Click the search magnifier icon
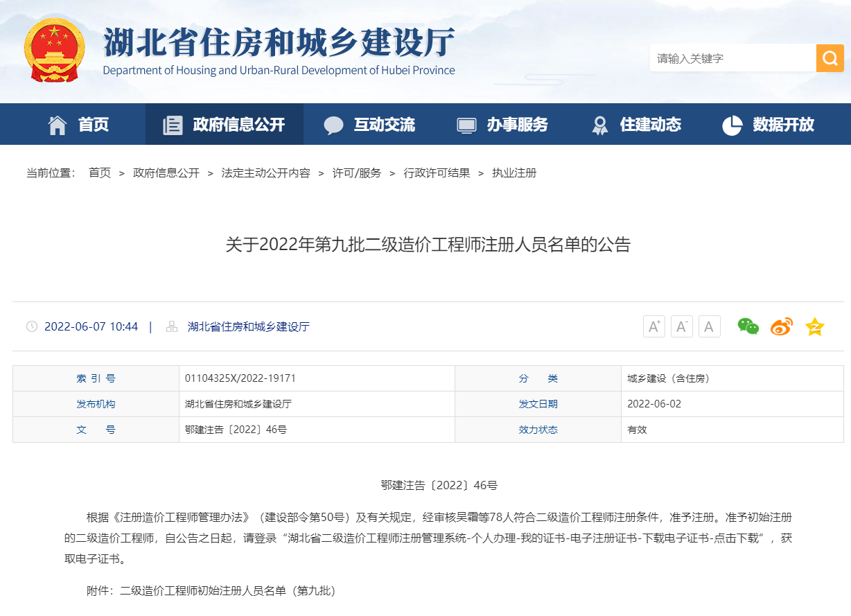Screen dimensions: 851x616 tap(830, 58)
